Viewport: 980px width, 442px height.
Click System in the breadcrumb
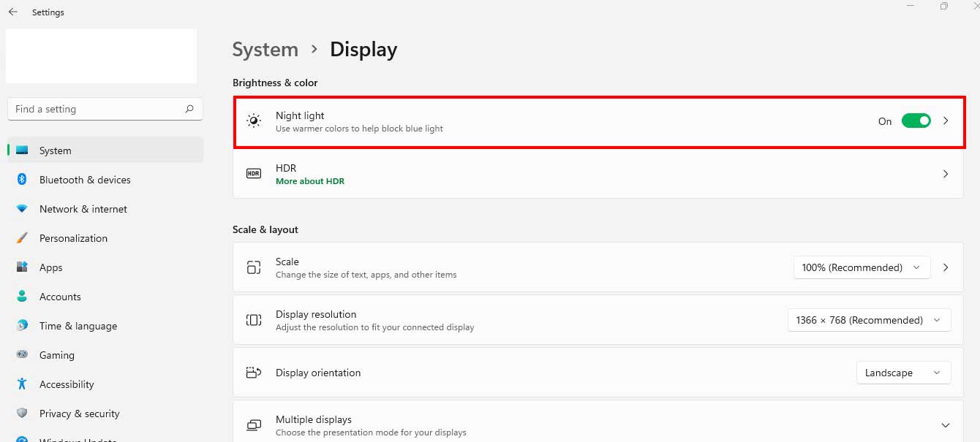[265, 49]
